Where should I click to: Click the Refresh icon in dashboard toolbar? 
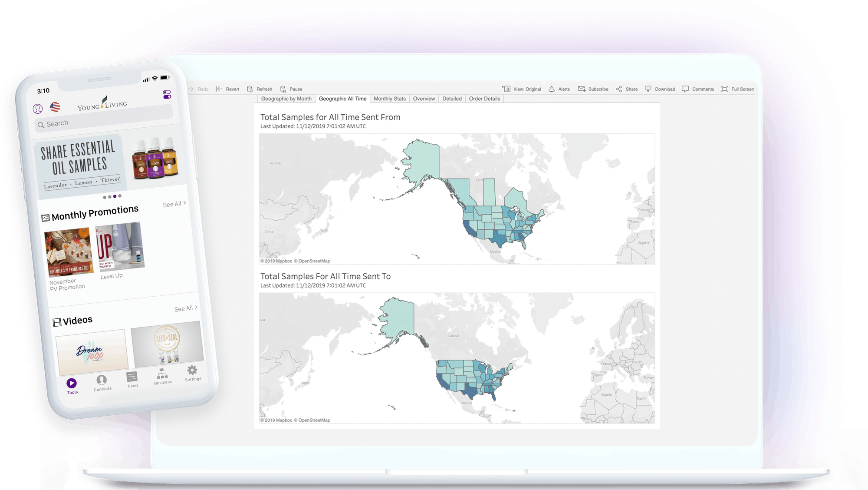tap(250, 89)
